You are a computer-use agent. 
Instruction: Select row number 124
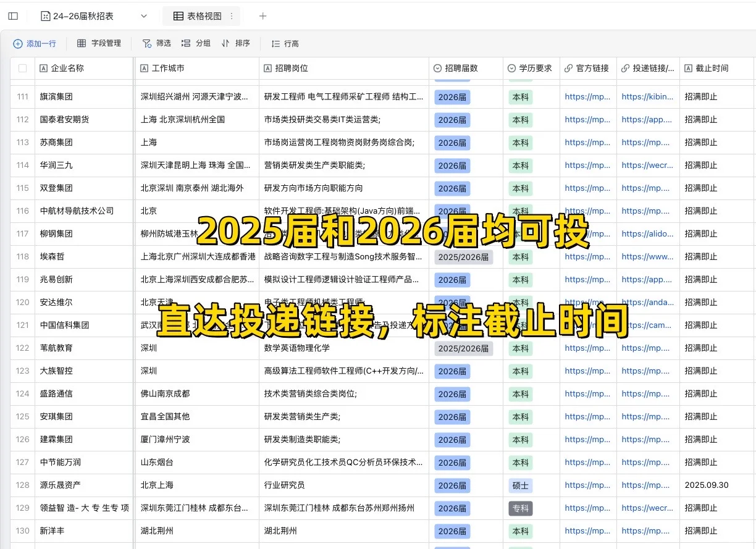(23, 394)
